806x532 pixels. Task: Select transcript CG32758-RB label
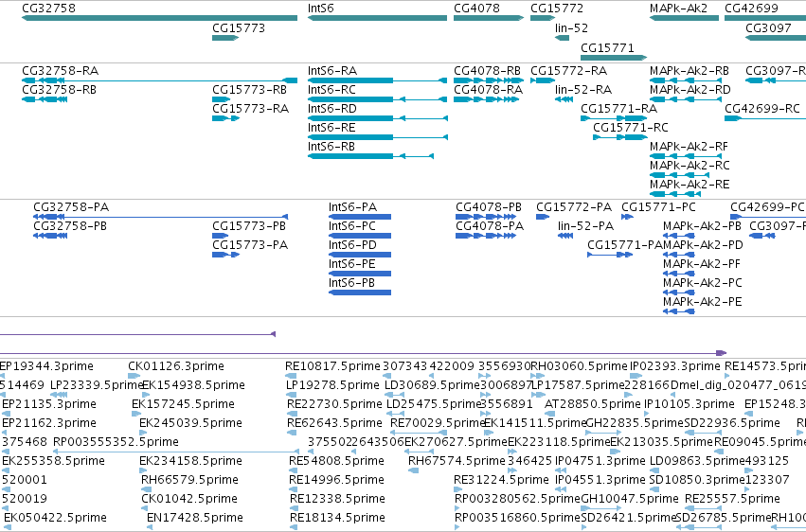coord(59,89)
